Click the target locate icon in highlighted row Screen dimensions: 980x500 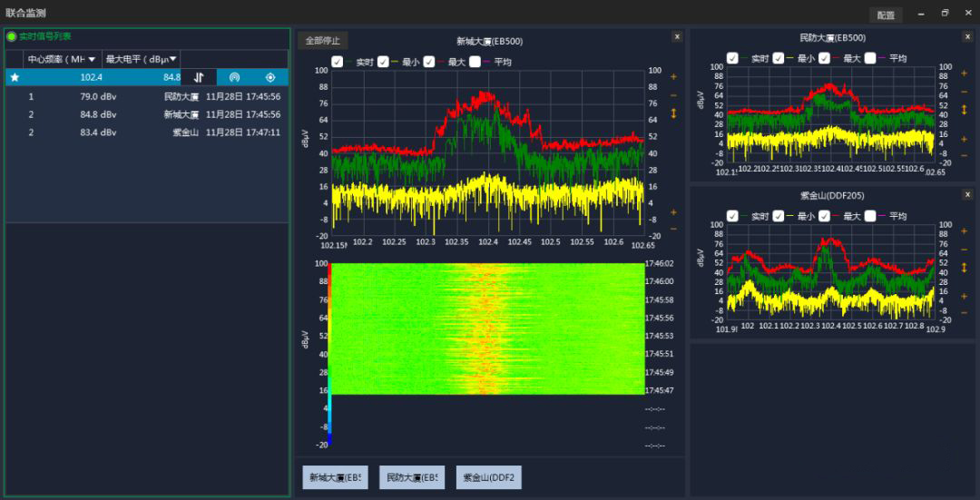(x=269, y=78)
